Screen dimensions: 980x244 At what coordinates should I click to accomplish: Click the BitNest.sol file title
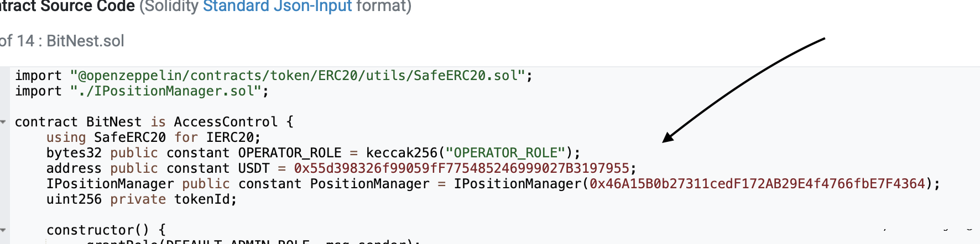coord(85,41)
